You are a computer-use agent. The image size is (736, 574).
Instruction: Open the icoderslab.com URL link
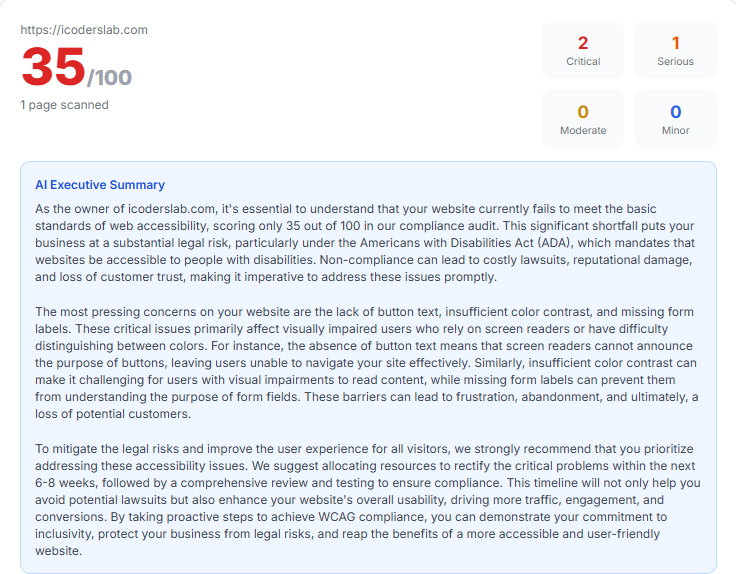click(x=84, y=30)
